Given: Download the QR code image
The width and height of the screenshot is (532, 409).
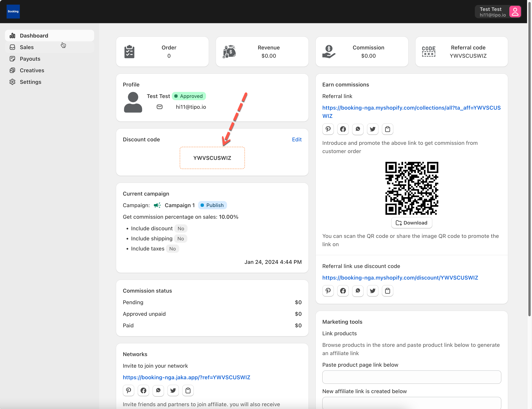Looking at the screenshot, I should click(x=411, y=223).
